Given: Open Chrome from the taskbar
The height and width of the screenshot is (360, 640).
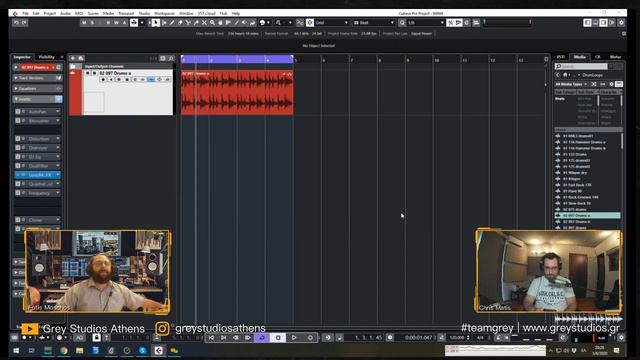Looking at the screenshot, I should coord(64,351).
